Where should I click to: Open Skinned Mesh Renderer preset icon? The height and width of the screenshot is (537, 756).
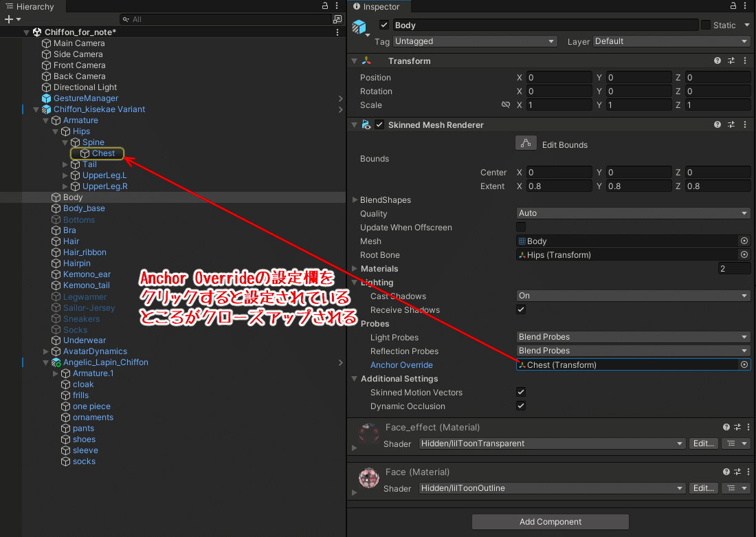click(731, 124)
